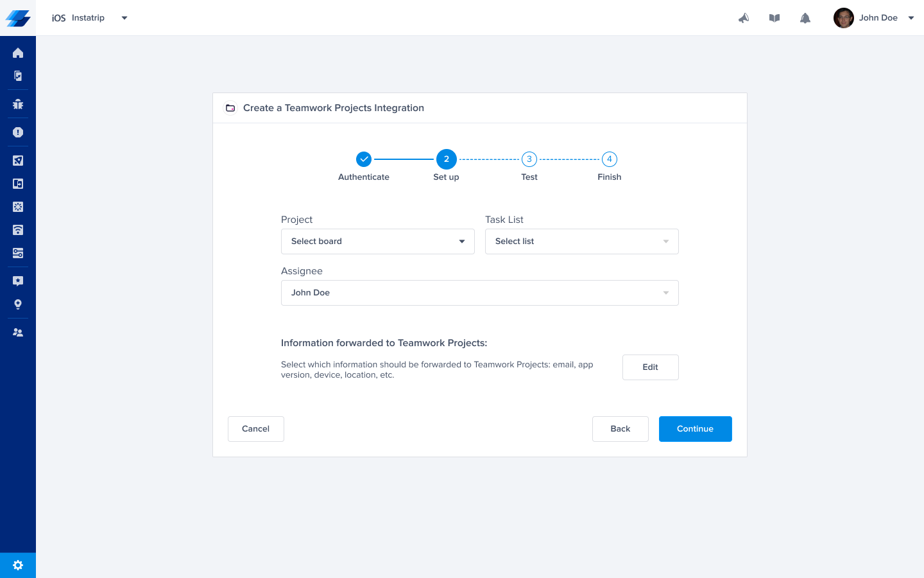Click the "Assignee" field label
Image resolution: width=924 pixels, height=578 pixels.
302,271
